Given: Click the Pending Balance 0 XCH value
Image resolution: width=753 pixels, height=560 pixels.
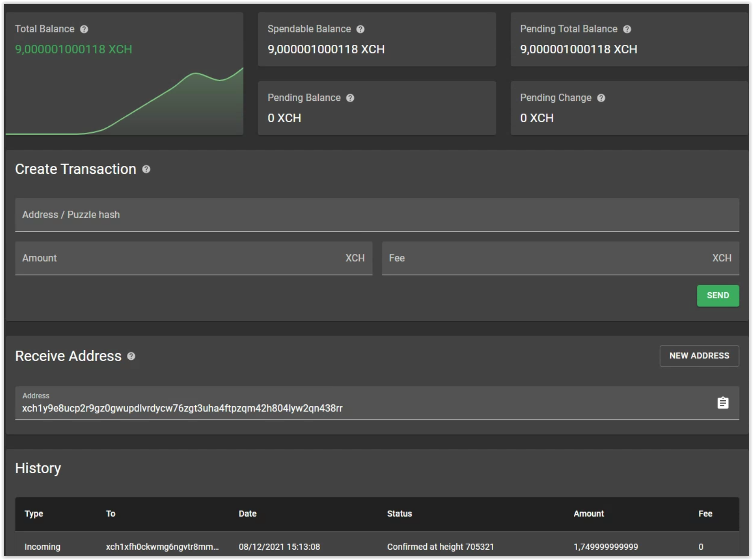Looking at the screenshot, I should (284, 118).
